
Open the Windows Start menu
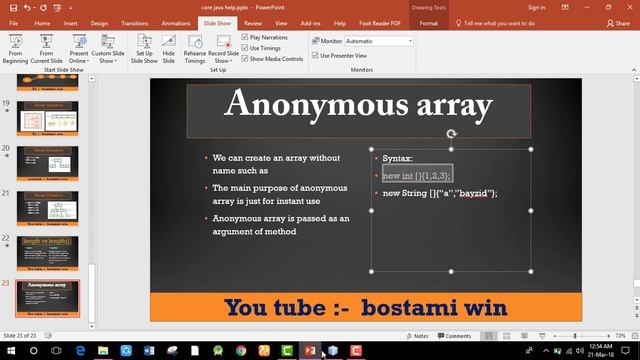(11, 351)
